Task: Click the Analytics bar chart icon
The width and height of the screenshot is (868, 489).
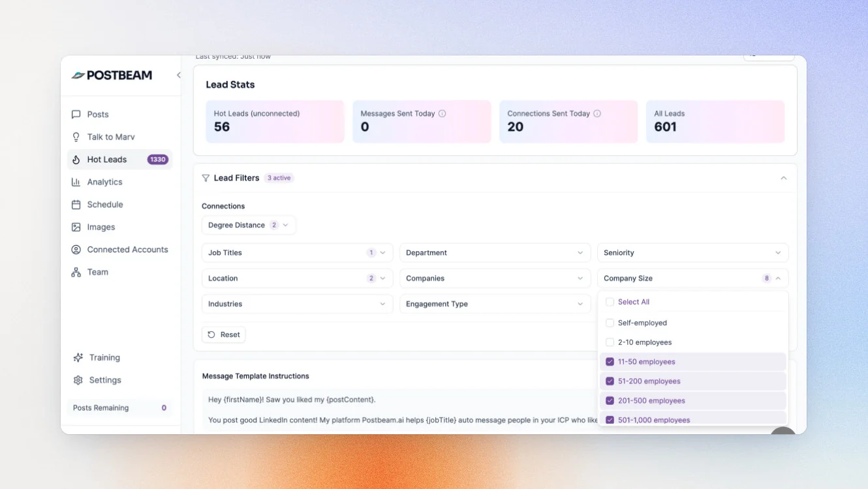Action: pyautogui.click(x=76, y=182)
